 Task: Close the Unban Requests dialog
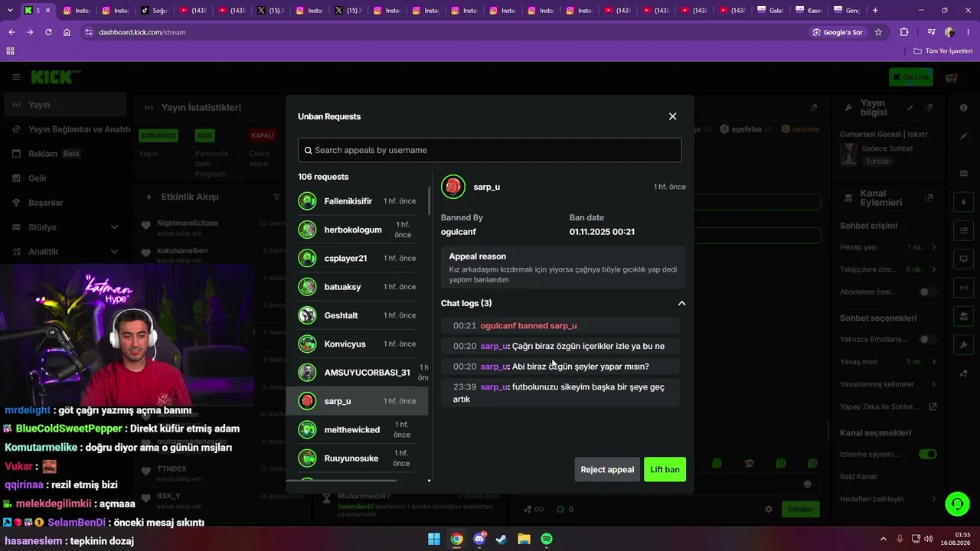(672, 116)
